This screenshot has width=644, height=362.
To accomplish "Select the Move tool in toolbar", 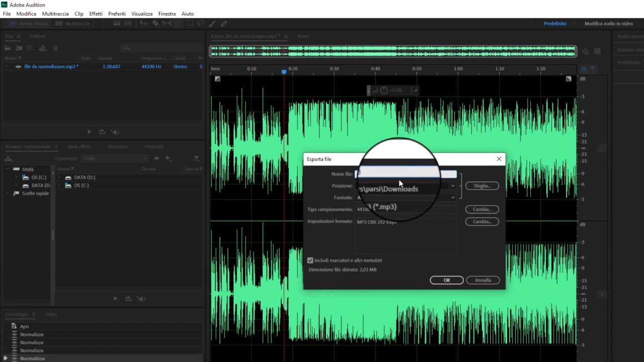I will (144, 24).
